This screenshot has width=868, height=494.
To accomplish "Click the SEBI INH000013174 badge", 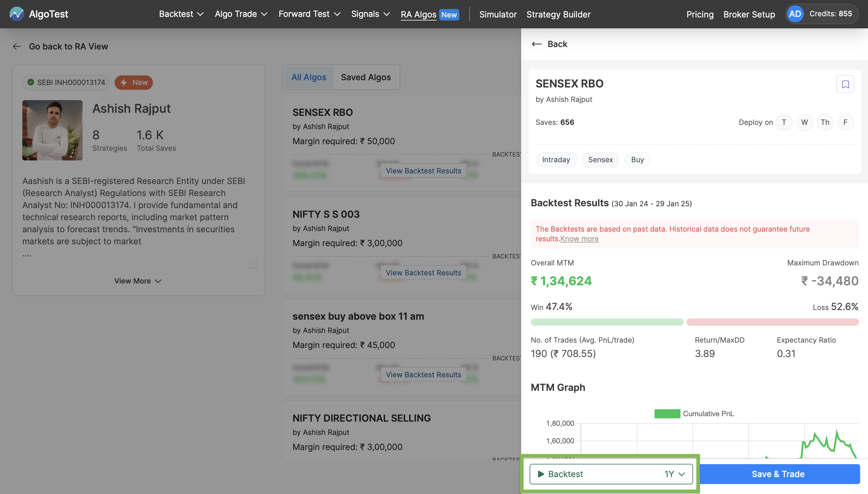I will [x=66, y=82].
